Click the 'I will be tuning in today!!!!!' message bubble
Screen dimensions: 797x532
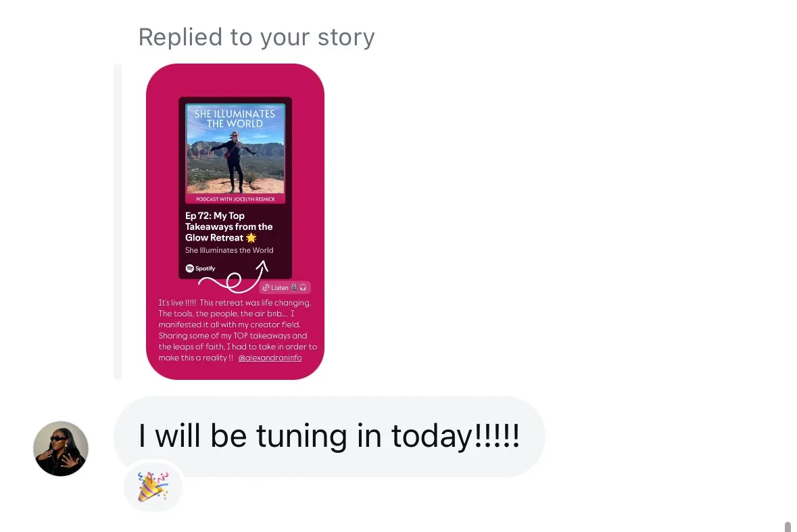[329, 437]
